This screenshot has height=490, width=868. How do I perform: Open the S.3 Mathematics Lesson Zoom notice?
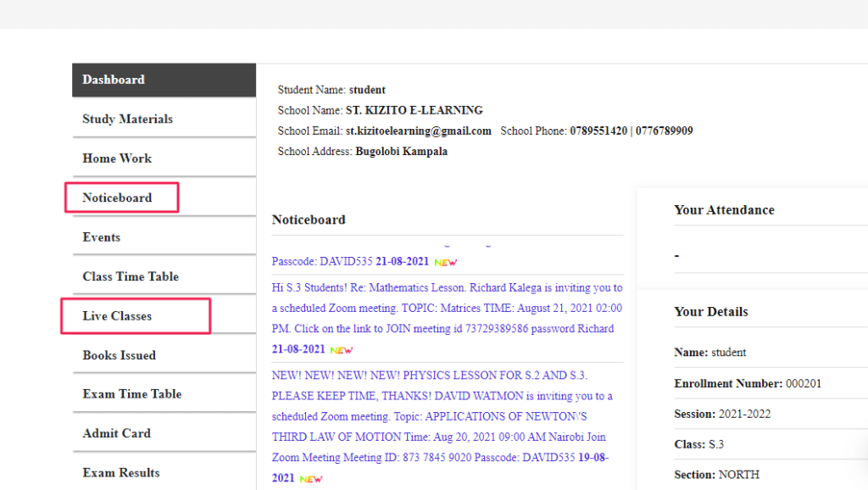click(447, 309)
